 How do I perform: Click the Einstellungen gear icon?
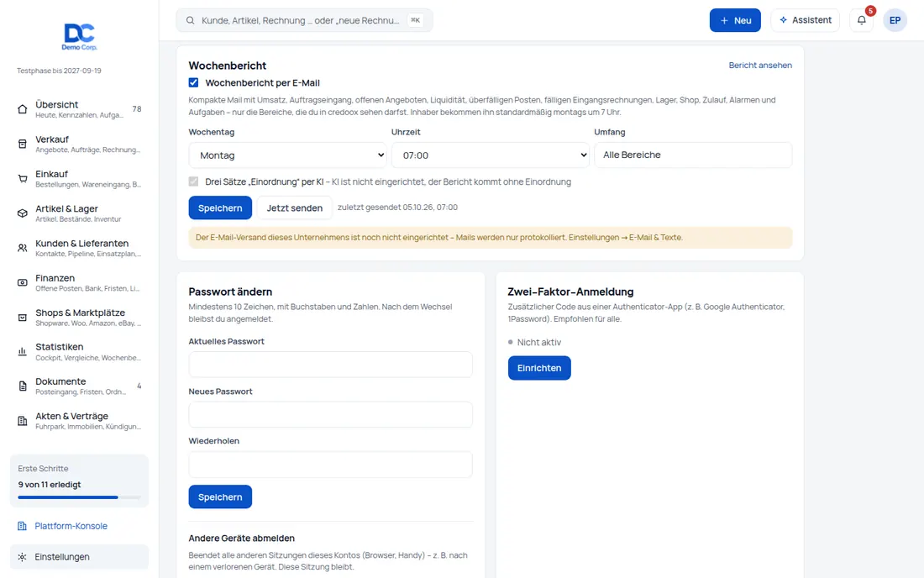tap(23, 557)
